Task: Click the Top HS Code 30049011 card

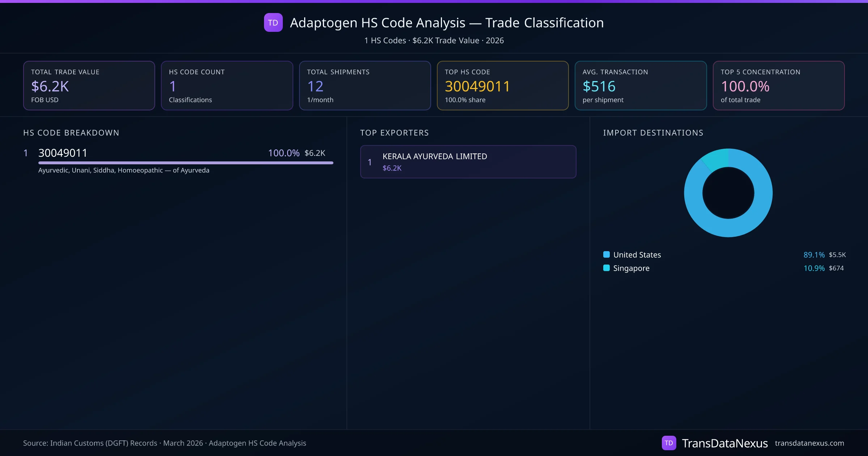Action: 503,85
